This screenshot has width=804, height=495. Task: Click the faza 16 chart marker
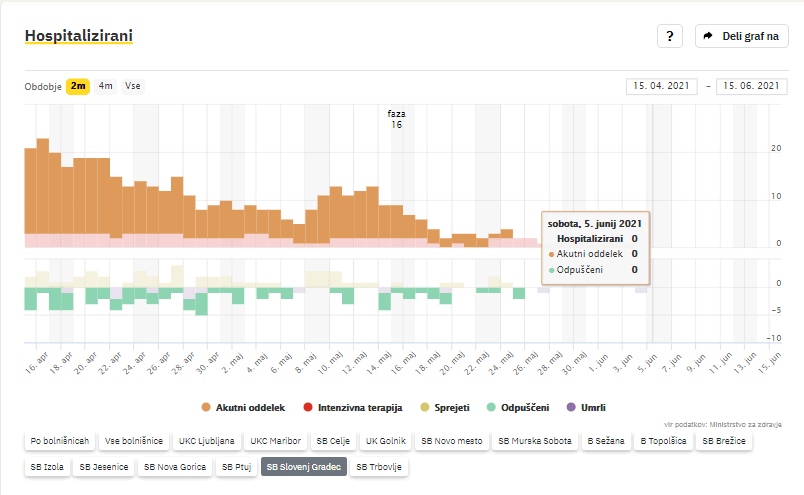coord(397,119)
